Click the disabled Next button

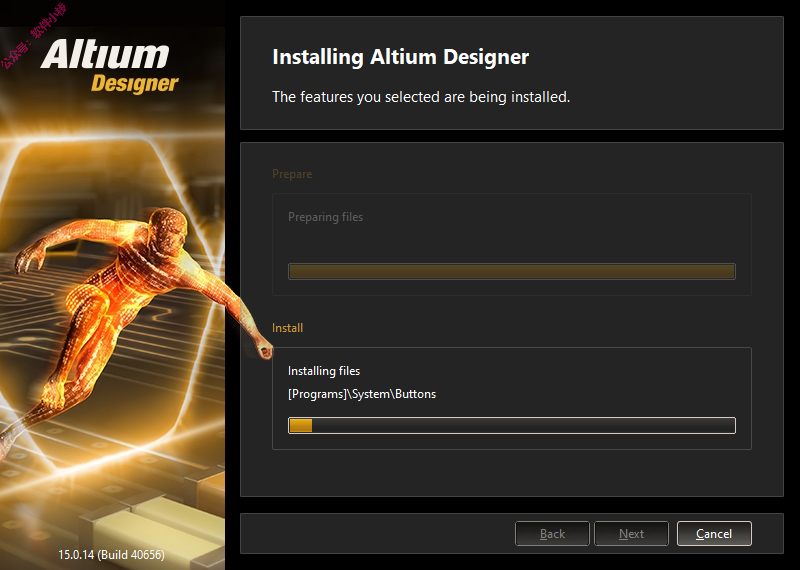pos(631,533)
